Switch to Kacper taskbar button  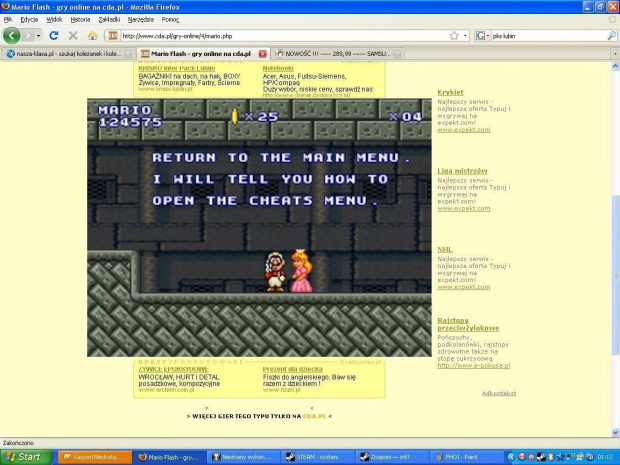tap(95, 457)
